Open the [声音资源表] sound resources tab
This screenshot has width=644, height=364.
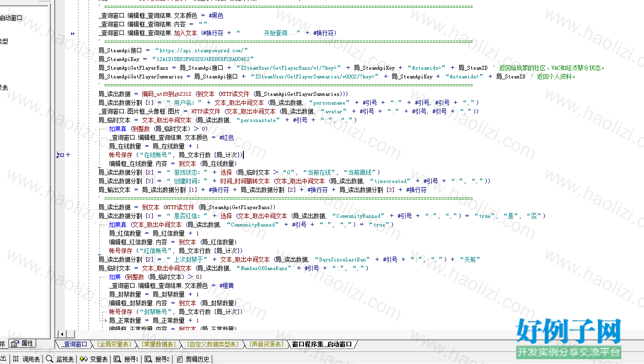(266, 344)
